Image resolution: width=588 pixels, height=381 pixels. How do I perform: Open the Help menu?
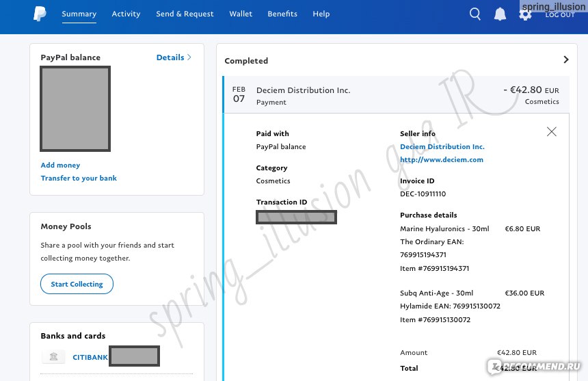click(321, 14)
